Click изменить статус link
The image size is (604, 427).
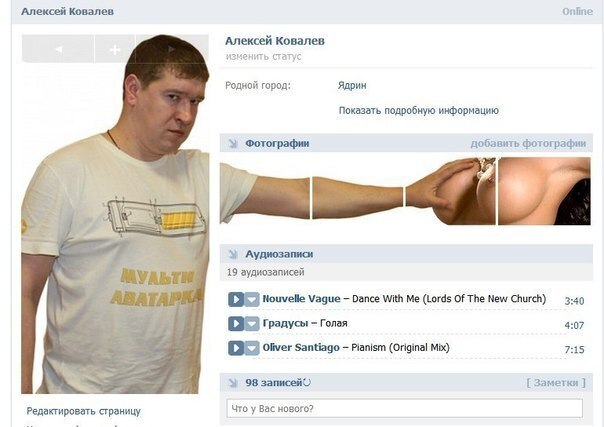(x=263, y=57)
